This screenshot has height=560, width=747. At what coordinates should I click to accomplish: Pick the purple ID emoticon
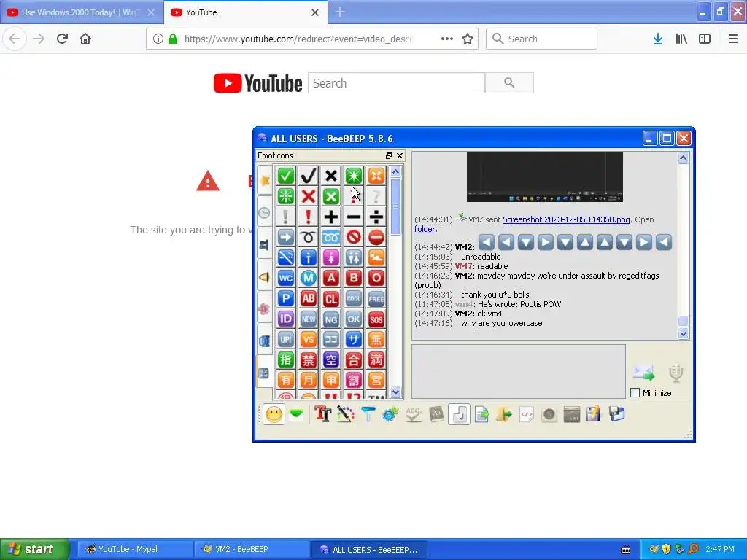coord(286,319)
